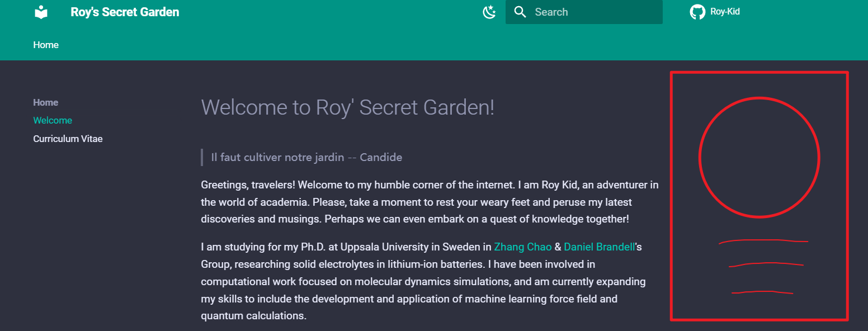
Task: Click inside the red hand-drawn circle
Action: 759,157
